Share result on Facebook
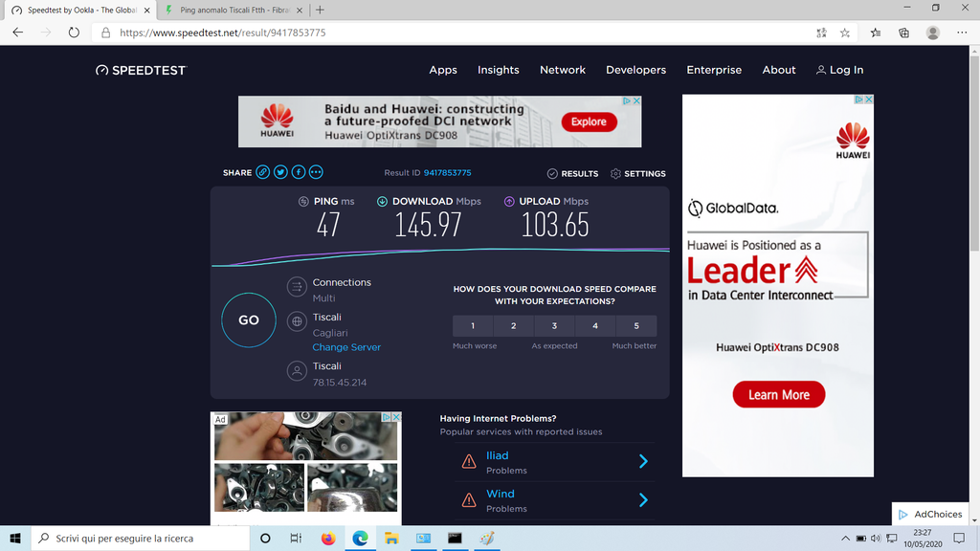Image resolution: width=980 pixels, height=551 pixels. pyautogui.click(x=299, y=172)
